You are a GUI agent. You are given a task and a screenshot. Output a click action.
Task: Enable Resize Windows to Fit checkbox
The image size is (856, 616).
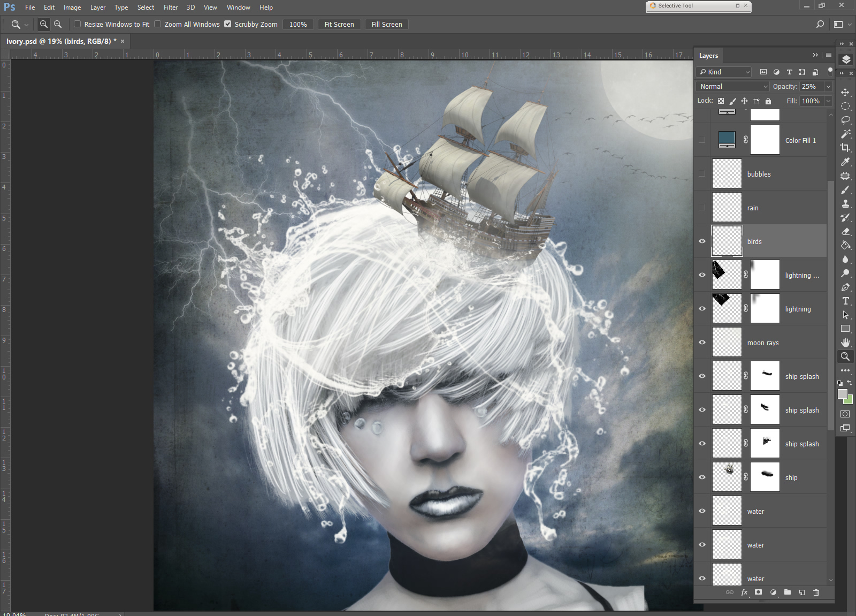point(78,24)
